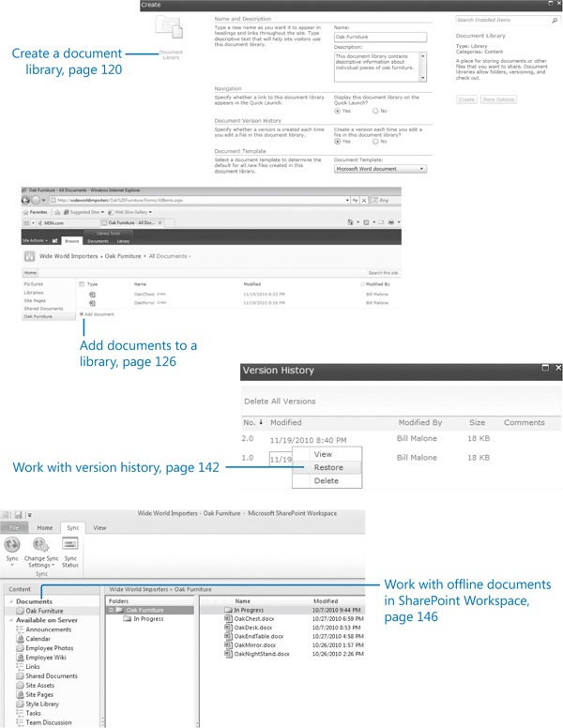
Task: Tick the select-all checkbox beside Type column
Action: coord(82,284)
